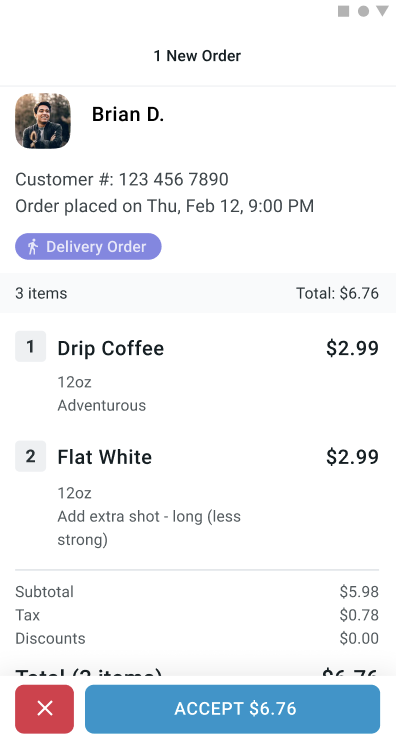Tap the Adventurous option under Drip Coffee
Image resolution: width=396 pixels, height=740 pixels.
(x=101, y=405)
